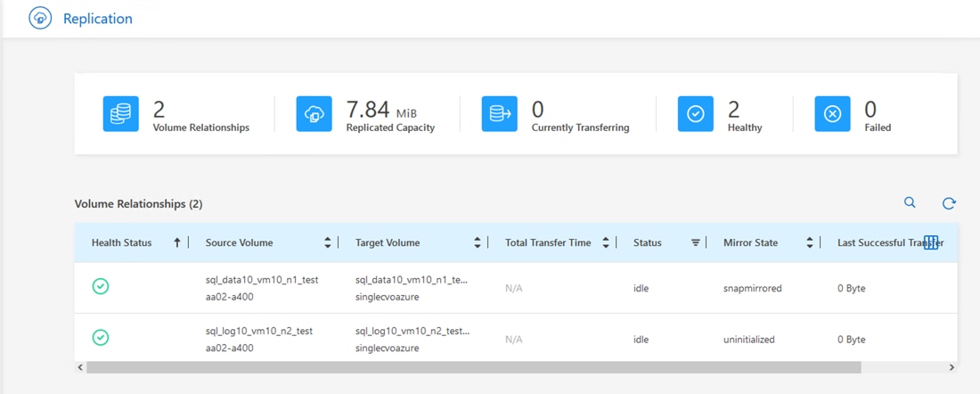Image resolution: width=980 pixels, height=394 pixels.
Task: Click singlecvoazure in the sql_data10 row
Action: coord(387,297)
